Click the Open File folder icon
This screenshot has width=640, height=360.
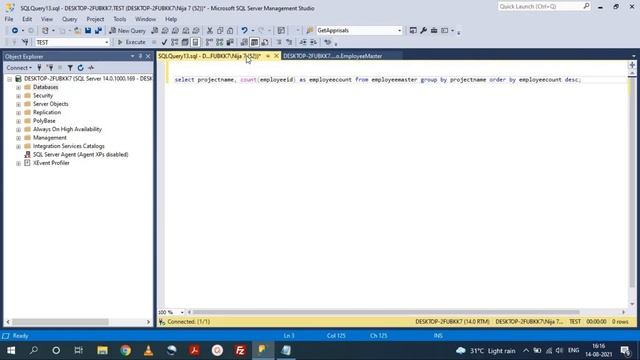(x=77, y=31)
